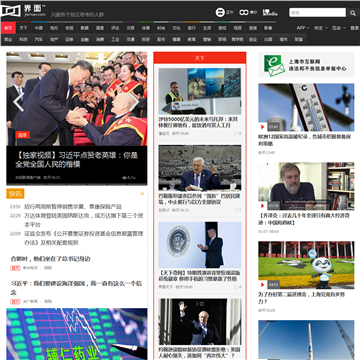The image size is (360, 360).
Task: Open the 科技 category in second nav row
Action: [23, 39]
